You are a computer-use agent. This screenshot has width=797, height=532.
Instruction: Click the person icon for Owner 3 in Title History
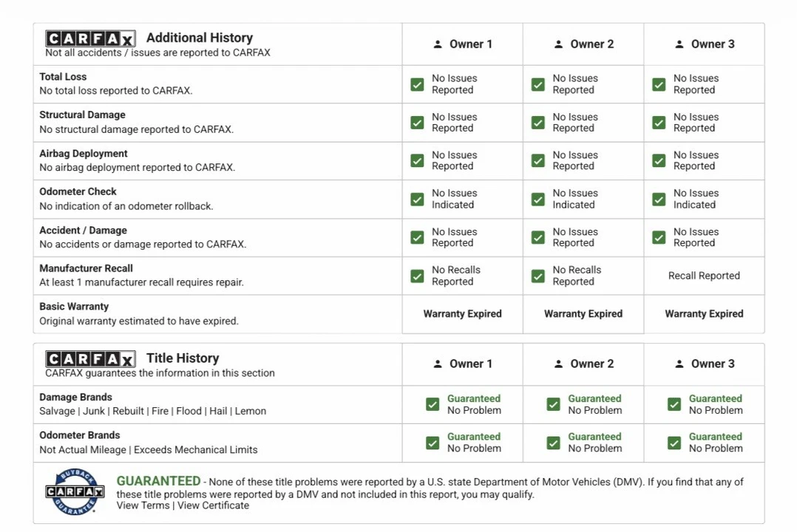(x=679, y=364)
